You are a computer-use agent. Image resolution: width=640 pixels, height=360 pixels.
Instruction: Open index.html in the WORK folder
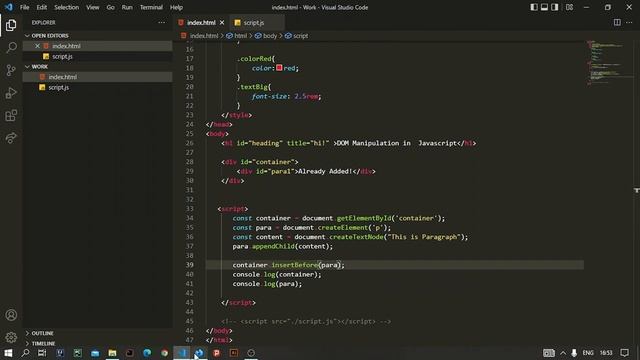coord(98,77)
